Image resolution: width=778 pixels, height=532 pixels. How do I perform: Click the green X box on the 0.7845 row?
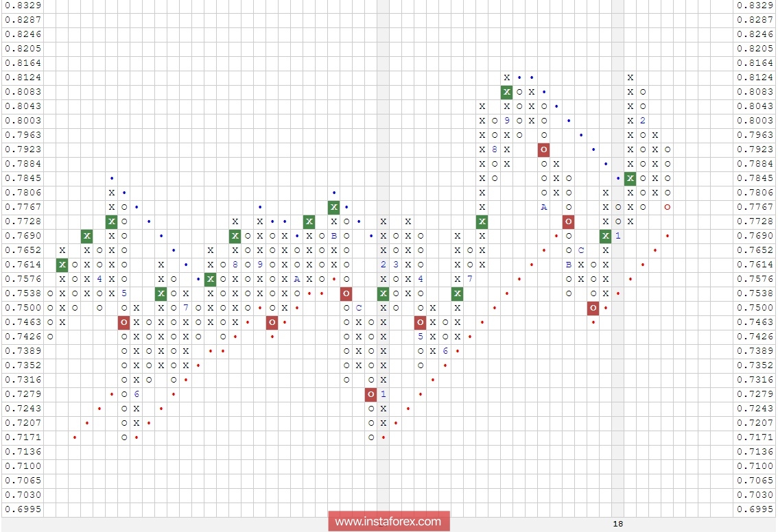coord(630,178)
